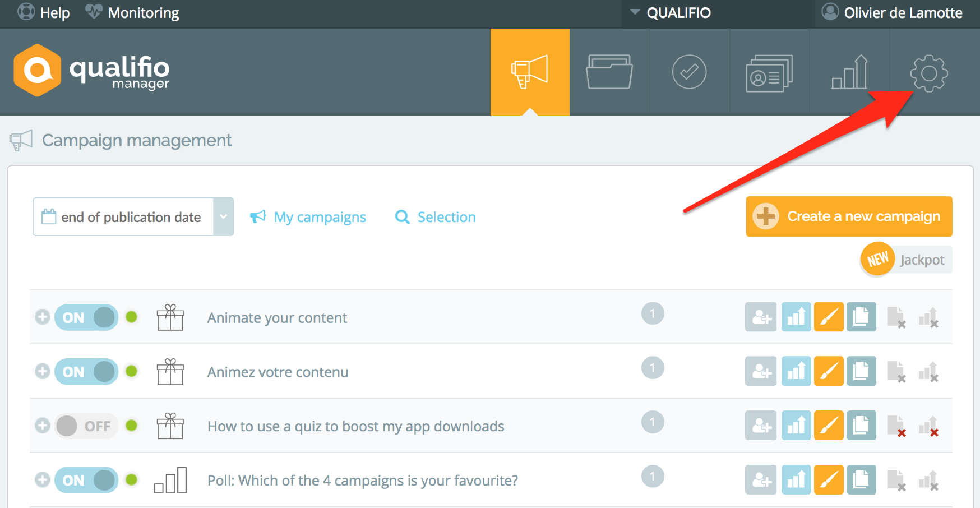Viewport: 980px width, 508px height.
Task: Reset statistics for Animez votre contenu
Action: click(x=929, y=372)
